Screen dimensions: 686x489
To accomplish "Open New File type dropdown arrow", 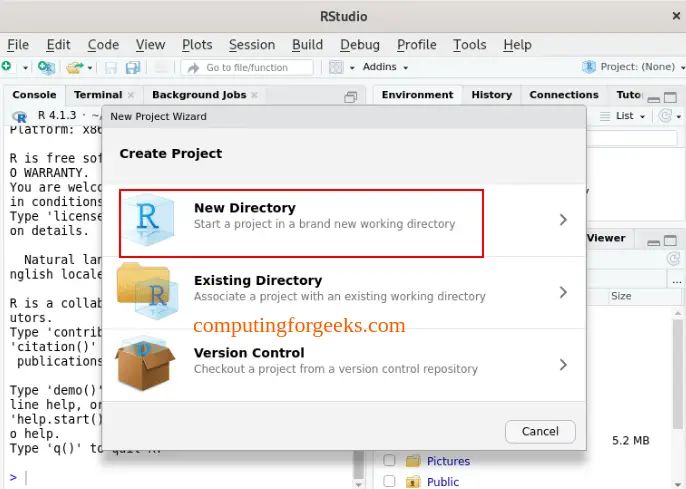I will pos(25,68).
